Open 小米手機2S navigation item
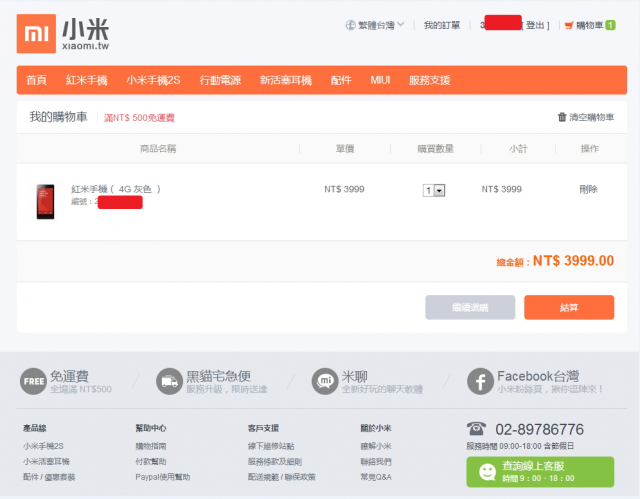640x499 pixels. 153,80
